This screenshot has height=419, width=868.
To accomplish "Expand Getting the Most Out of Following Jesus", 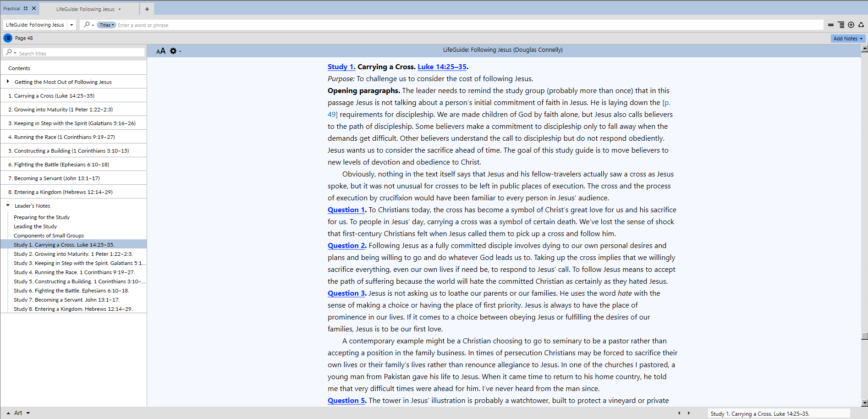I will (x=8, y=82).
